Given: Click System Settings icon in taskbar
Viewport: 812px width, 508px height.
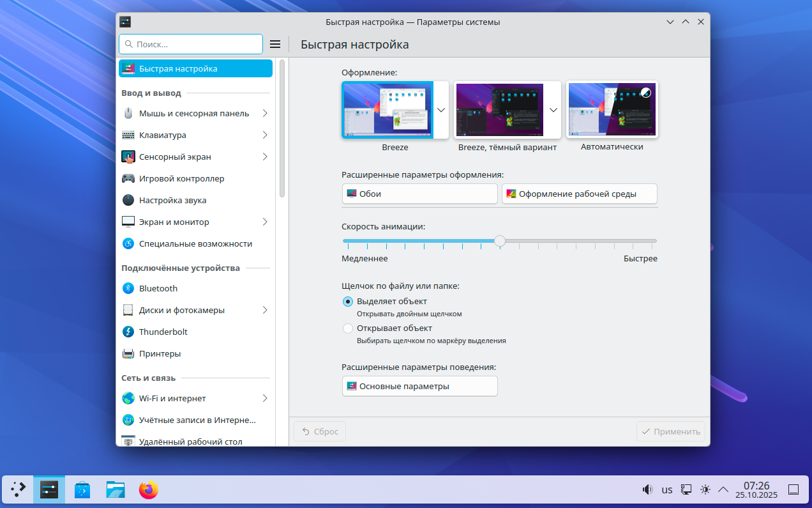Looking at the screenshot, I should 49,490.
